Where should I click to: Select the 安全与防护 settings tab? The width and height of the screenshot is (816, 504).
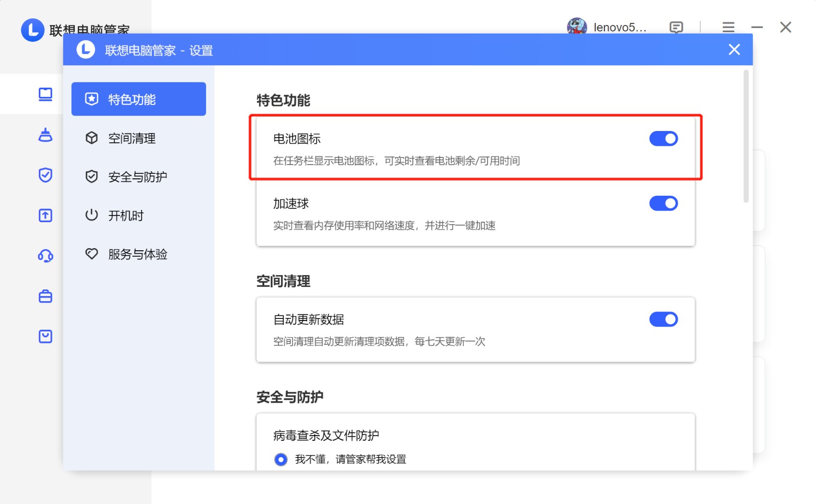[x=139, y=177]
